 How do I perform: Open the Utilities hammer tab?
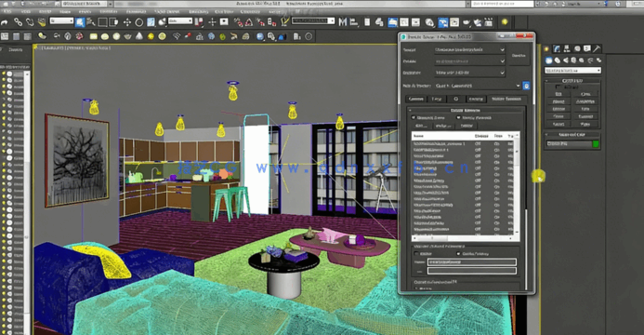click(597, 49)
